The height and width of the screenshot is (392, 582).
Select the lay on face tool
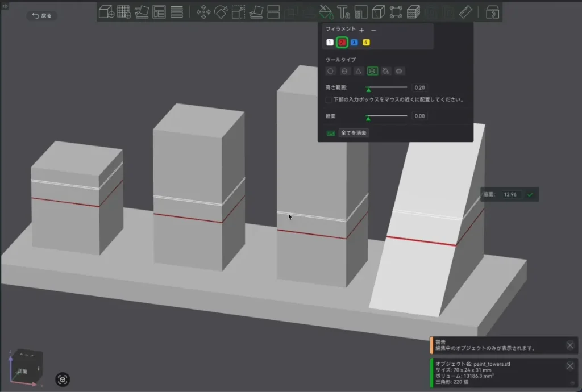(x=256, y=12)
